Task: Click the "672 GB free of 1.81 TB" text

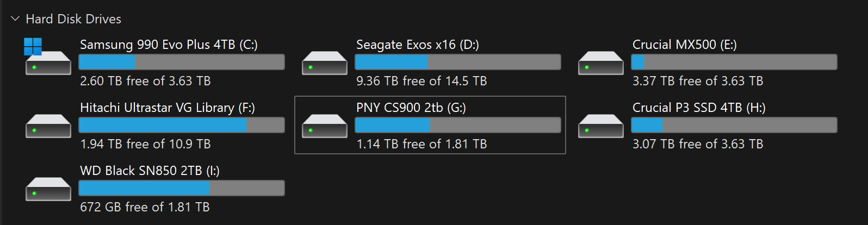Action: pos(145,207)
